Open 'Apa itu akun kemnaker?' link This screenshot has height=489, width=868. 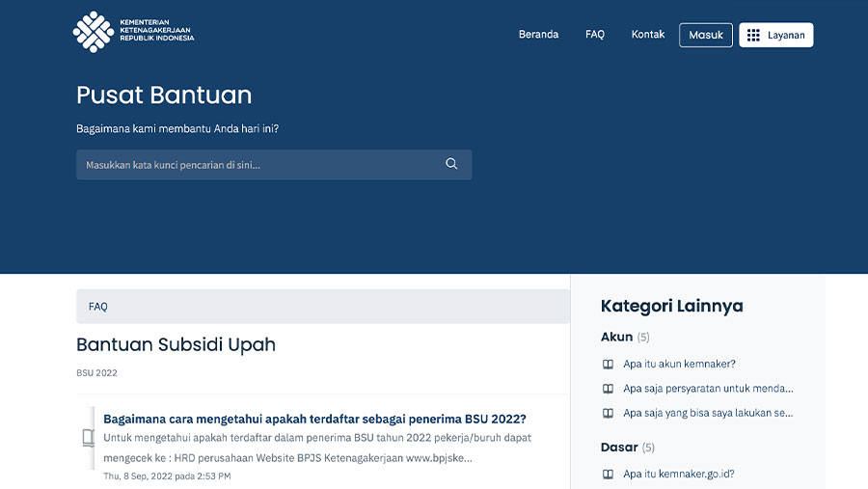tap(679, 364)
